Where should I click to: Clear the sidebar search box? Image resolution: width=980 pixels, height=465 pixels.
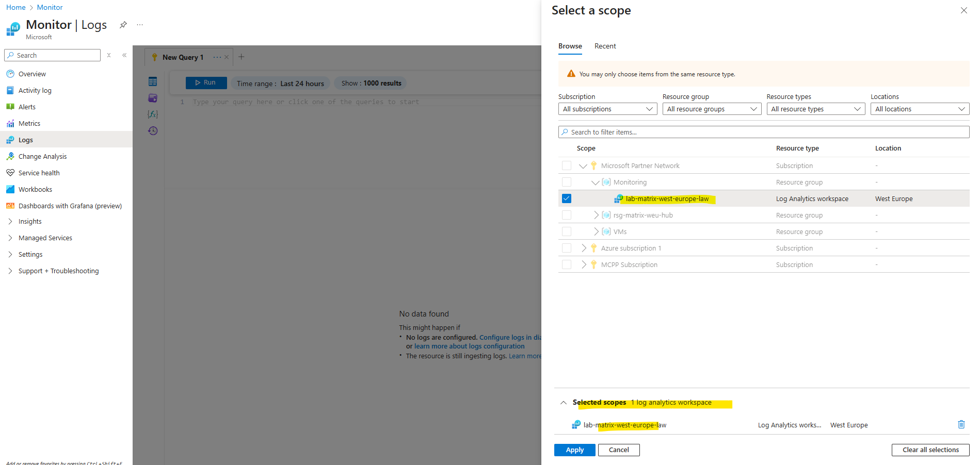coord(109,55)
